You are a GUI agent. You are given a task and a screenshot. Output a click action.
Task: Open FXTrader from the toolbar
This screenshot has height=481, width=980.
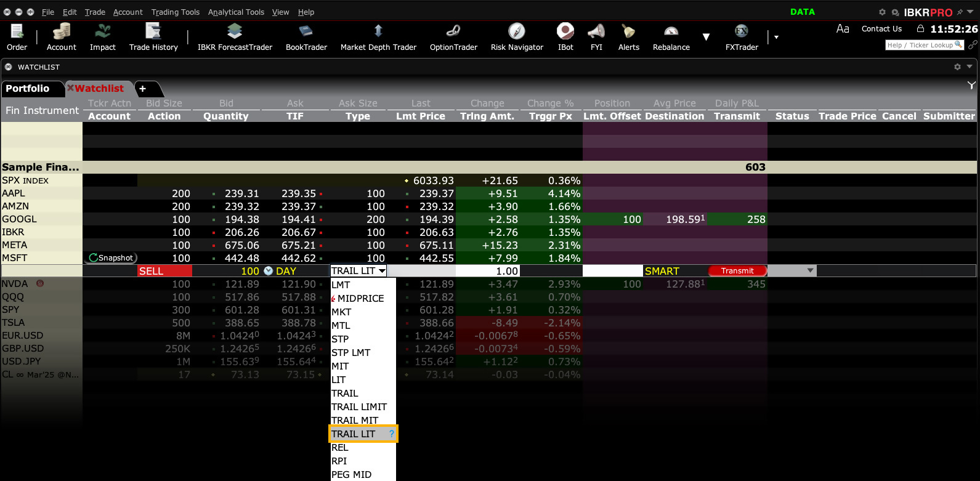click(x=742, y=37)
